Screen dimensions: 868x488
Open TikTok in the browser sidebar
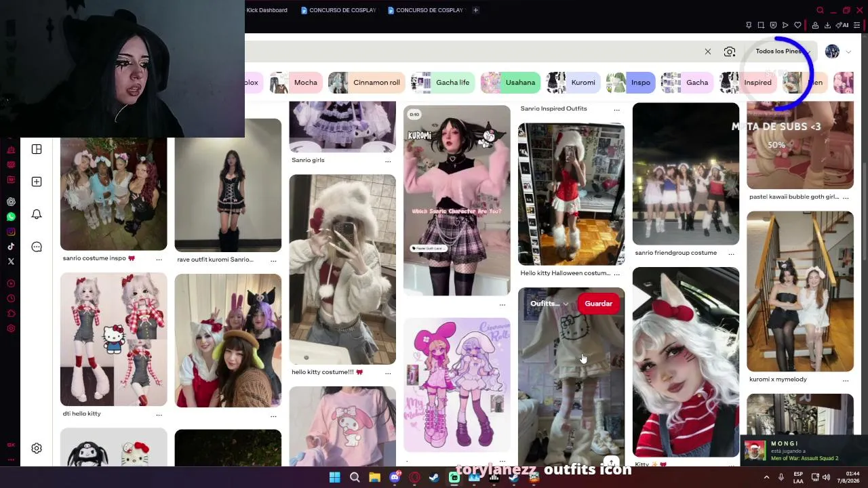click(x=11, y=247)
